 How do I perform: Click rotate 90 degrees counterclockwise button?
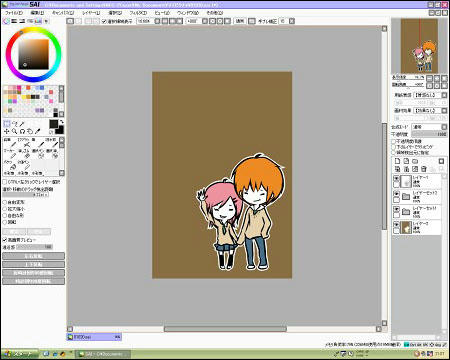(33, 273)
